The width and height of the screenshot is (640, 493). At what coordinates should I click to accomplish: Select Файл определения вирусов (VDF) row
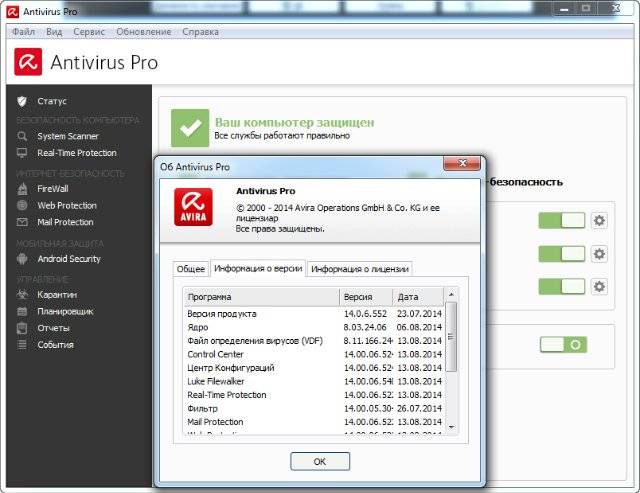pyautogui.click(x=314, y=341)
